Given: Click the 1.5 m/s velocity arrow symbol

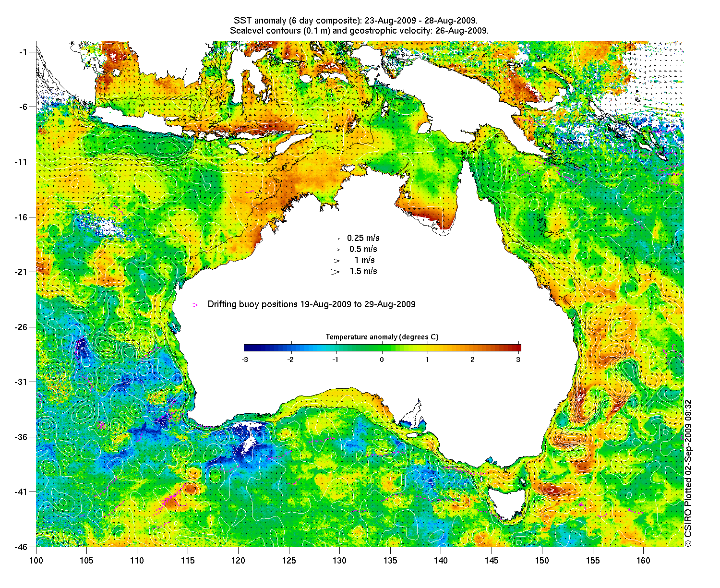Looking at the screenshot, I should click(x=336, y=272).
